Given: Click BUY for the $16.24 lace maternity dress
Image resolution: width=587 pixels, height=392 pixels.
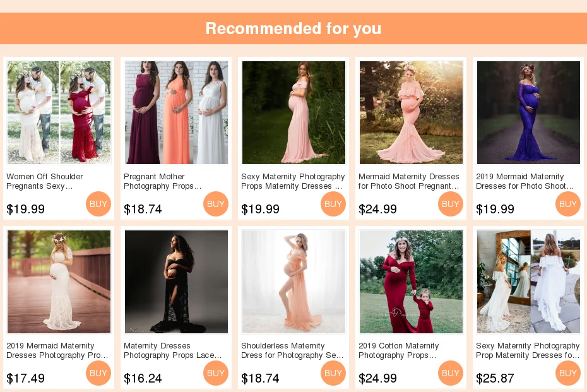Looking at the screenshot, I should point(216,373).
